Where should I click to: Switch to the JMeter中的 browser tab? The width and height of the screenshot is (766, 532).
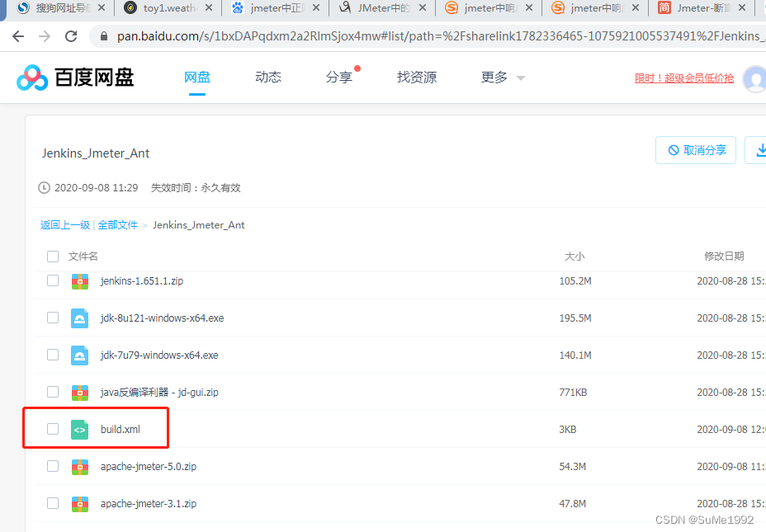[384, 7]
